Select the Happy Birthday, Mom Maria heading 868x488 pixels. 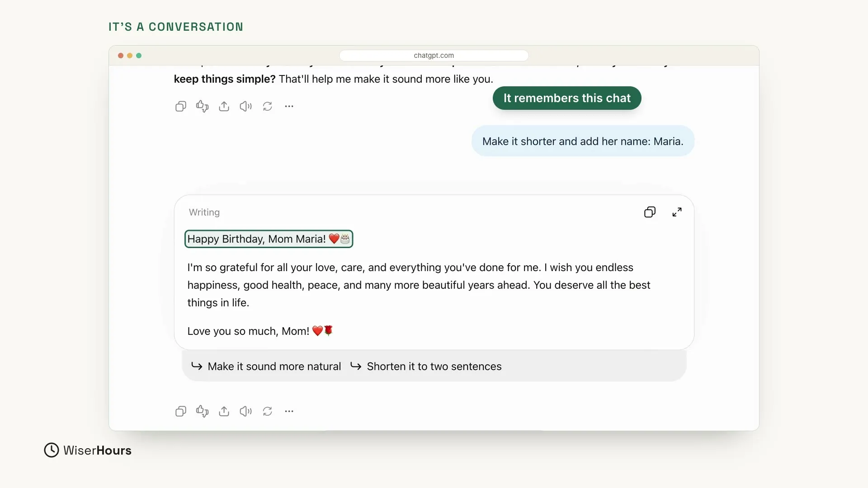click(269, 239)
